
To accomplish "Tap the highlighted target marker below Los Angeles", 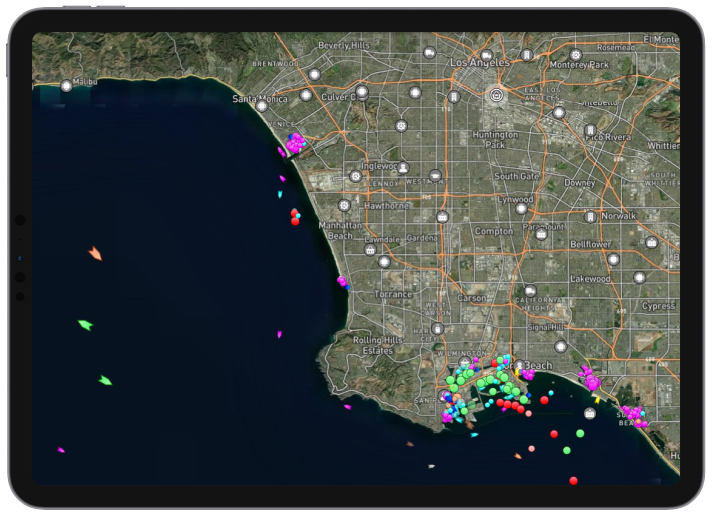I will pyautogui.click(x=495, y=95).
